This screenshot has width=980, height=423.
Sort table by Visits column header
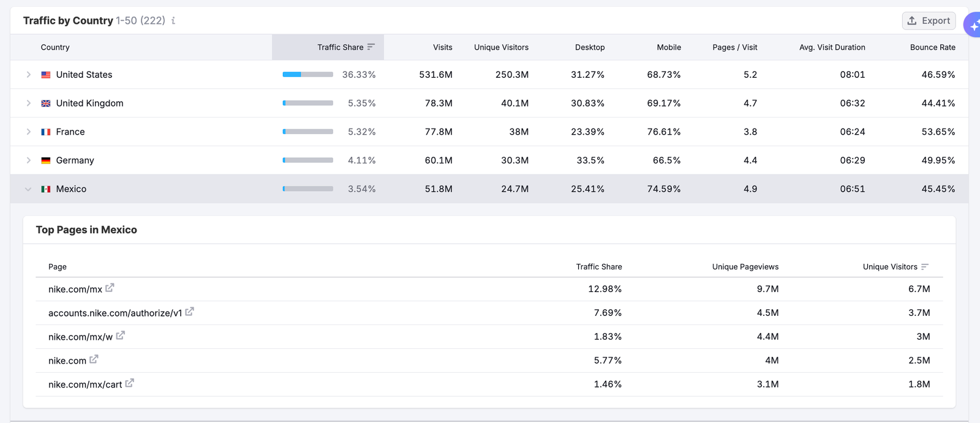tap(442, 47)
